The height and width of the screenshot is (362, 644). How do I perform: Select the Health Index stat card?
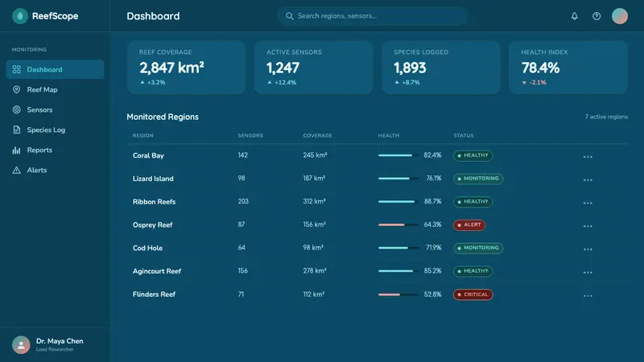568,68
